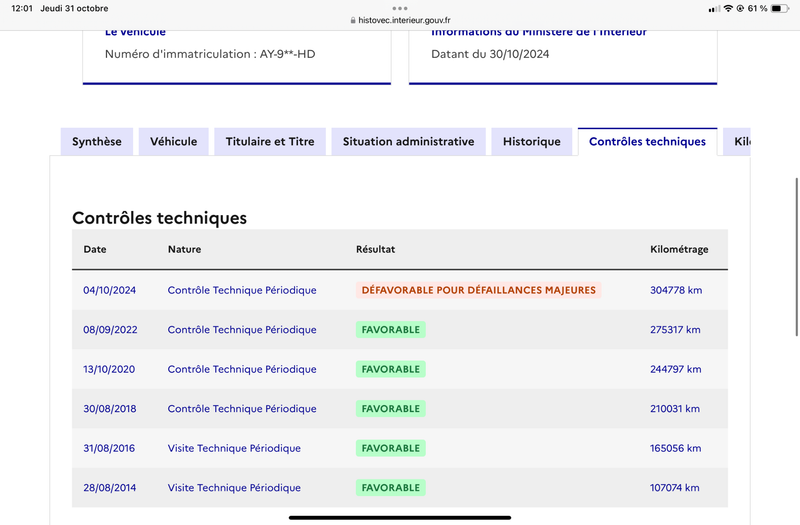Go to the Historique tab
The image size is (800, 525).
pos(532,141)
